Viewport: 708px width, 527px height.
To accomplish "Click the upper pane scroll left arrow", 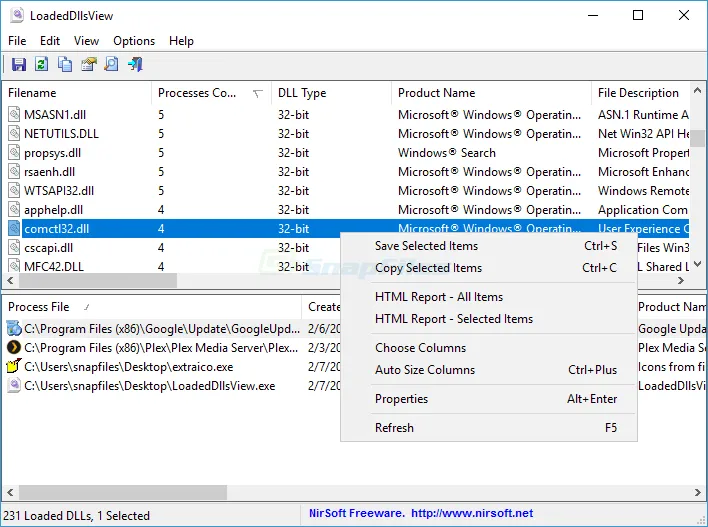I will [x=10, y=280].
